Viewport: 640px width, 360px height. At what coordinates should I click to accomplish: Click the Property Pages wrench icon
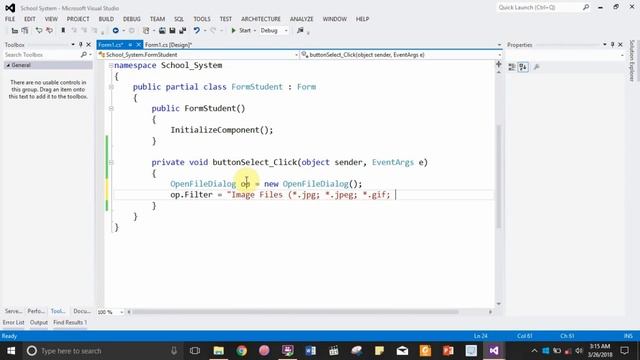pyautogui.click(x=537, y=67)
